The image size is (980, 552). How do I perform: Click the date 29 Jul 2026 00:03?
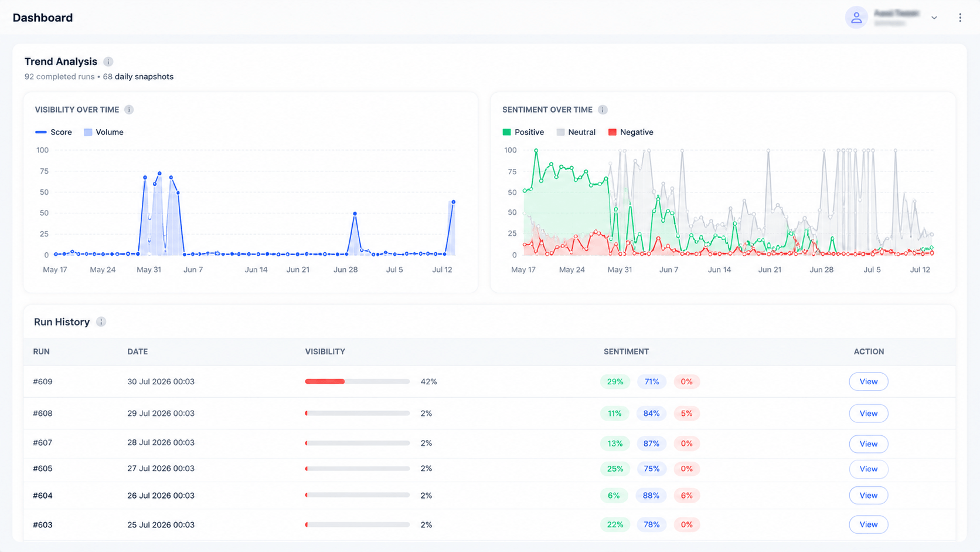tap(161, 414)
